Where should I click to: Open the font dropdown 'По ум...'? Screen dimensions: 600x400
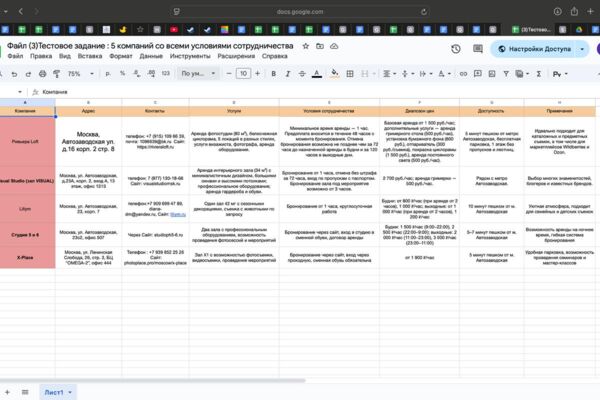pyautogui.click(x=198, y=73)
